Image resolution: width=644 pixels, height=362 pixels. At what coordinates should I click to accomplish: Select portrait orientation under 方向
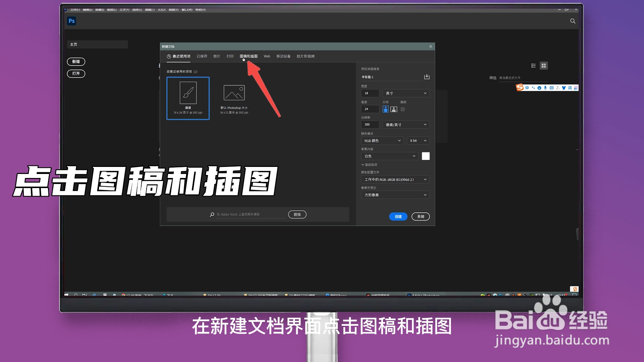tap(385, 109)
